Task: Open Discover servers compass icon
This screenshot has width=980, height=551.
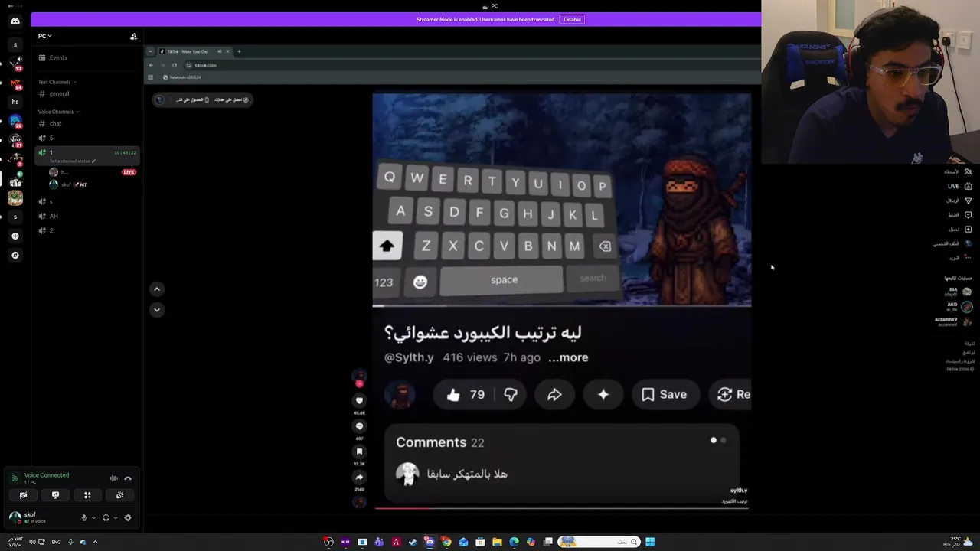Action: [x=15, y=255]
